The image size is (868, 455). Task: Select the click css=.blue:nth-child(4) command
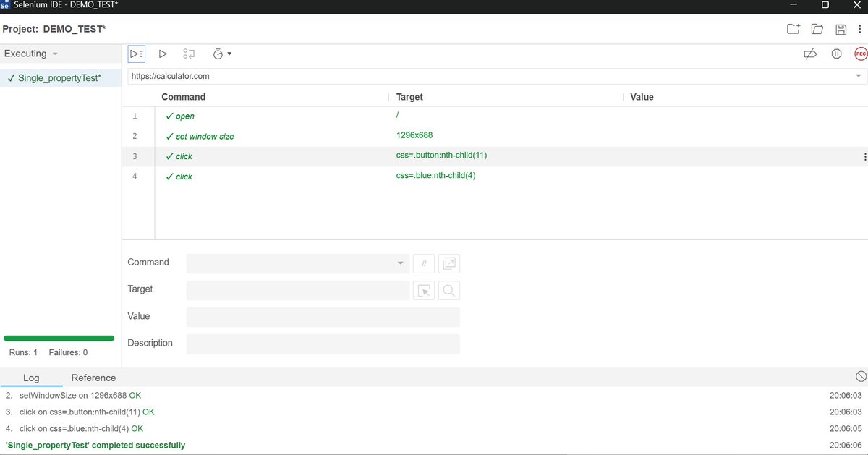495,177
